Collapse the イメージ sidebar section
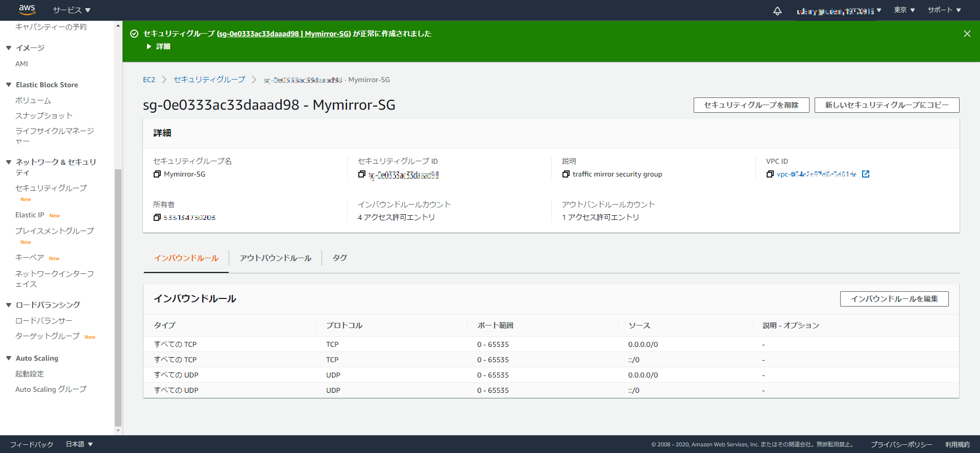This screenshot has height=453, width=980. point(9,48)
